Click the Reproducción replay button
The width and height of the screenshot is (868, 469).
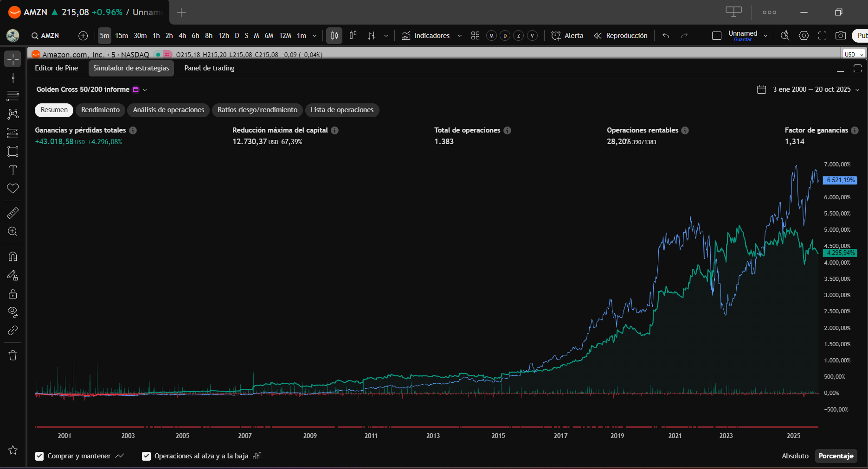pyautogui.click(x=621, y=36)
